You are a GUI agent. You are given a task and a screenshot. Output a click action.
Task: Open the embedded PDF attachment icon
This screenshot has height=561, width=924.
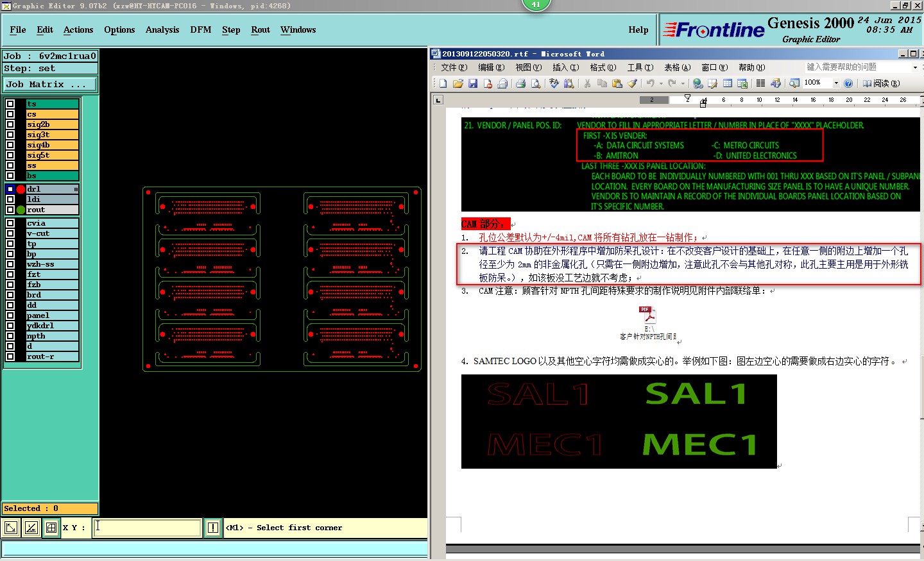(648, 315)
